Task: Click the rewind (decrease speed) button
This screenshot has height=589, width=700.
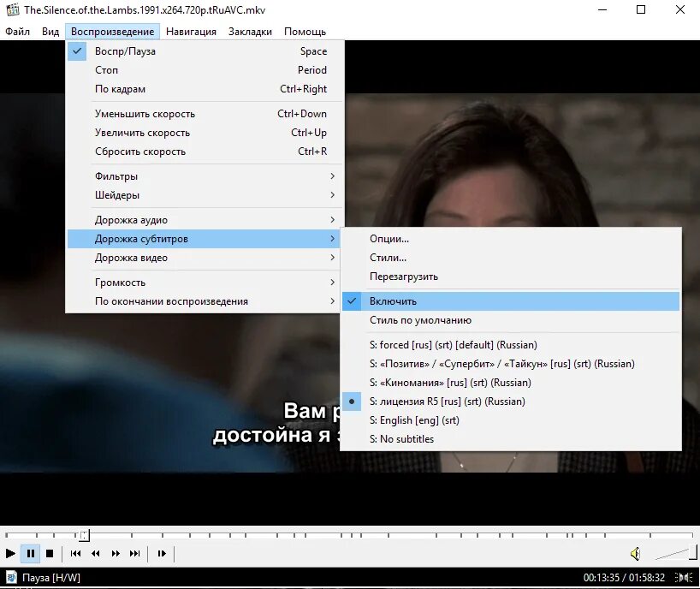Action: 96,554
